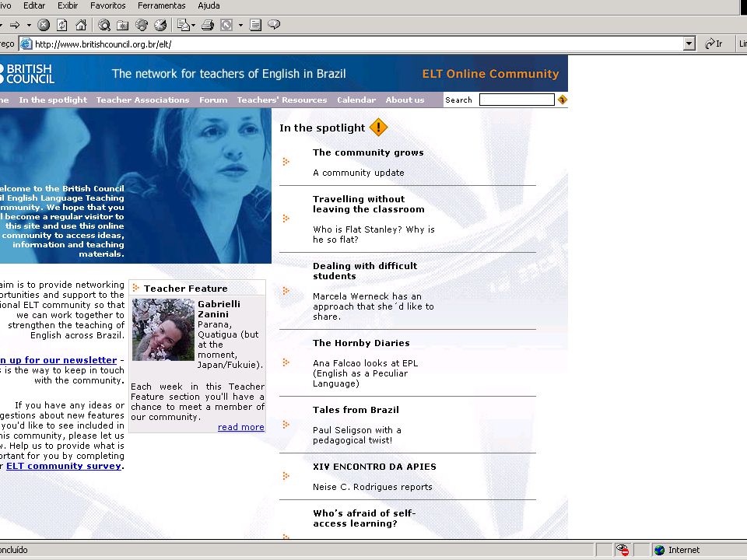
Task: Print the page with the printer icon
Action: click(x=207, y=25)
